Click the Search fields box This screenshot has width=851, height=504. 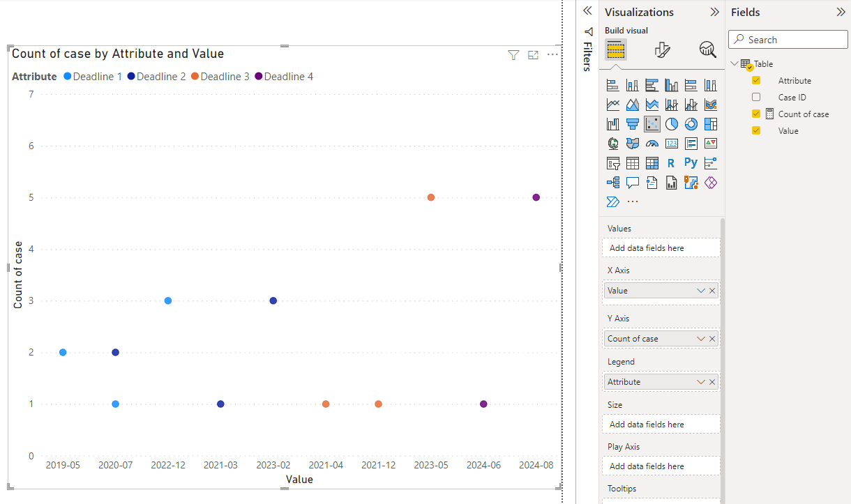788,40
